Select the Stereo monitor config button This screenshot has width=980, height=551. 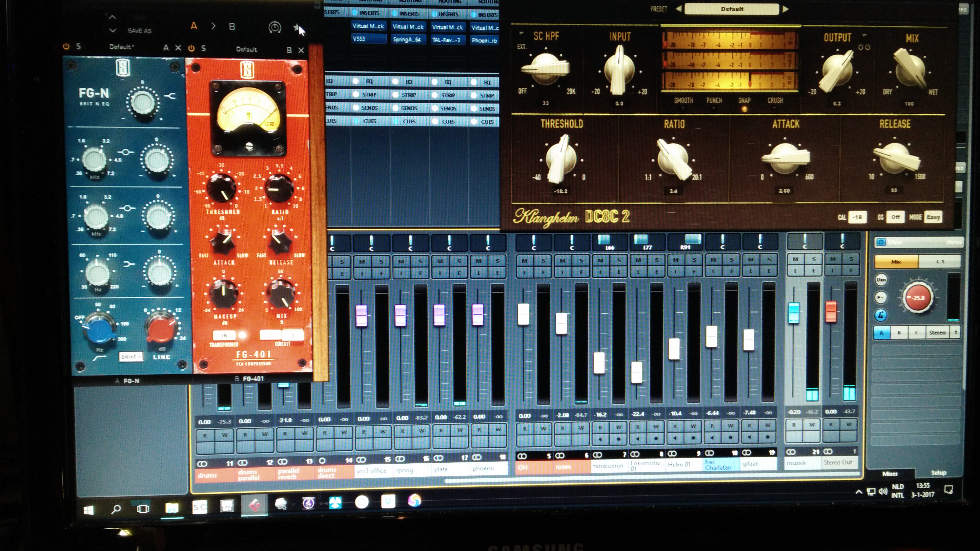pyautogui.click(x=937, y=332)
